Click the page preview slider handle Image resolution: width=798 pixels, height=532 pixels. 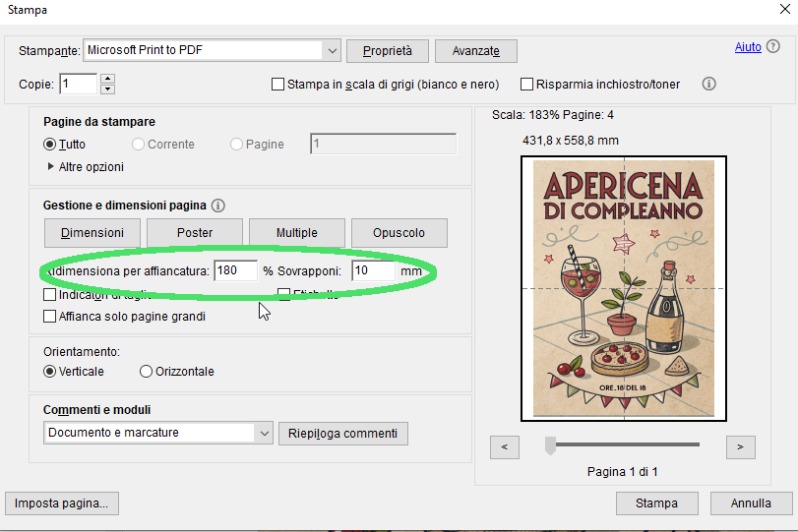click(551, 445)
